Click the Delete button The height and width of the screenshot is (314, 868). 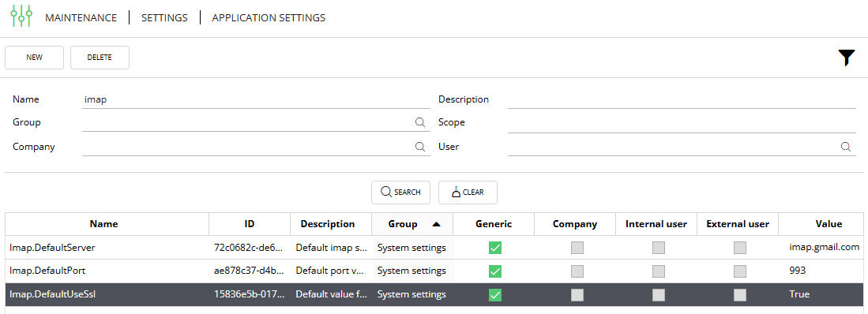(100, 58)
